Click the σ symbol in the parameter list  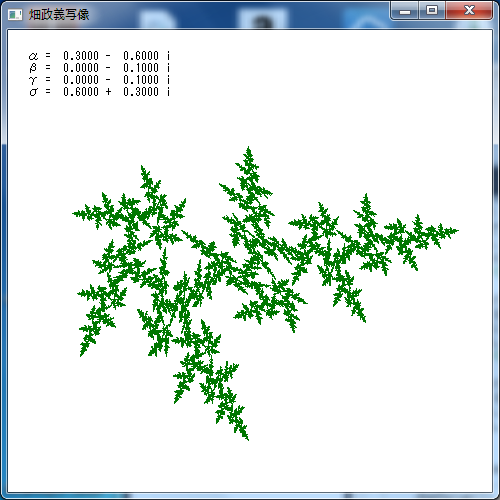click(33, 92)
